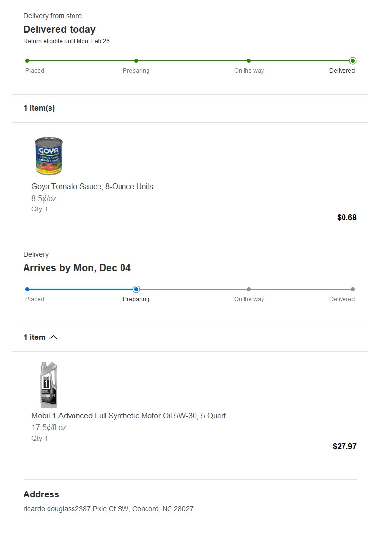The width and height of the screenshot is (392, 546).
Task: Open the Mobil 1 motor oil image
Action: pyautogui.click(x=49, y=385)
